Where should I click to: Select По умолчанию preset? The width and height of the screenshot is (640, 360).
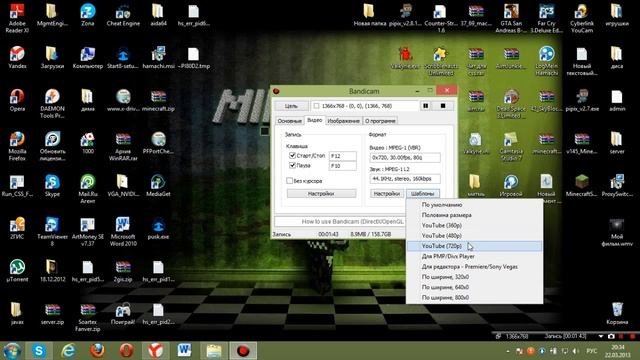pos(474,205)
